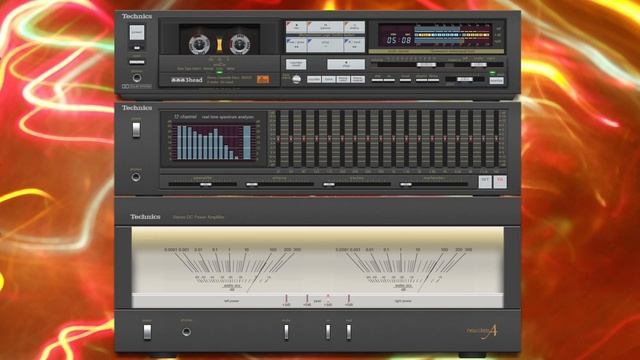Click the pink square button on equalizer
The height and width of the screenshot is (360, 640).
click(500, 181)
